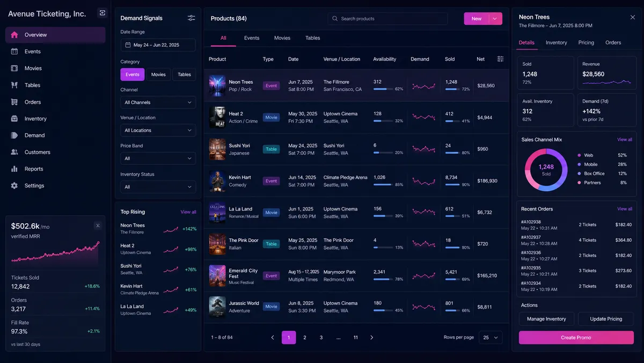Sort table by Demand column header
The height and width of the screenshot is (363, 644).
coord(420,59)
